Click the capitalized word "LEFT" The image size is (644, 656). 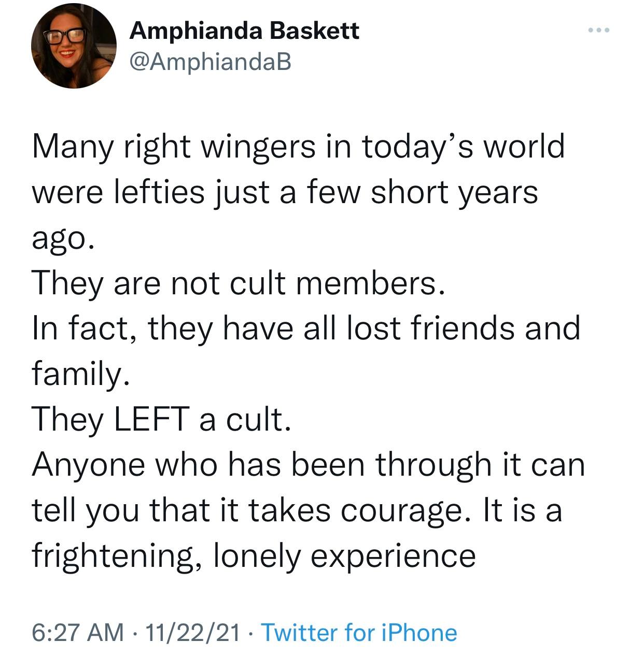click(150, 419)
